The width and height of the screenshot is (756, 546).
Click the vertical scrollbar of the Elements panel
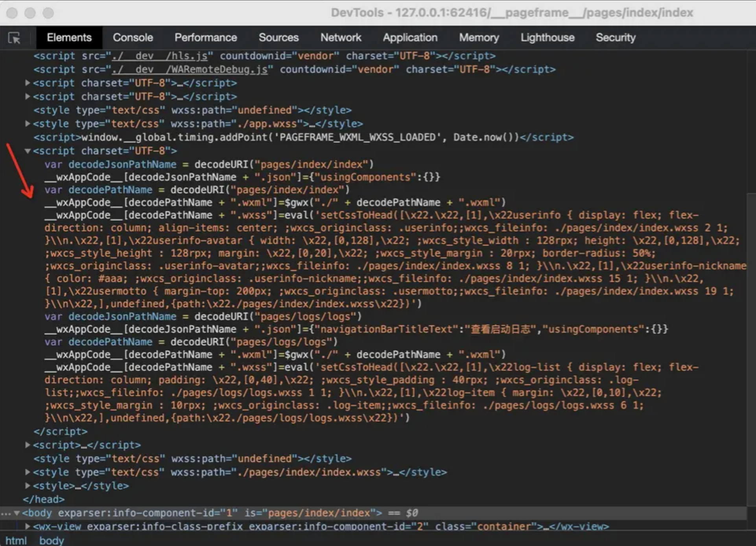(x=751, y=350)
